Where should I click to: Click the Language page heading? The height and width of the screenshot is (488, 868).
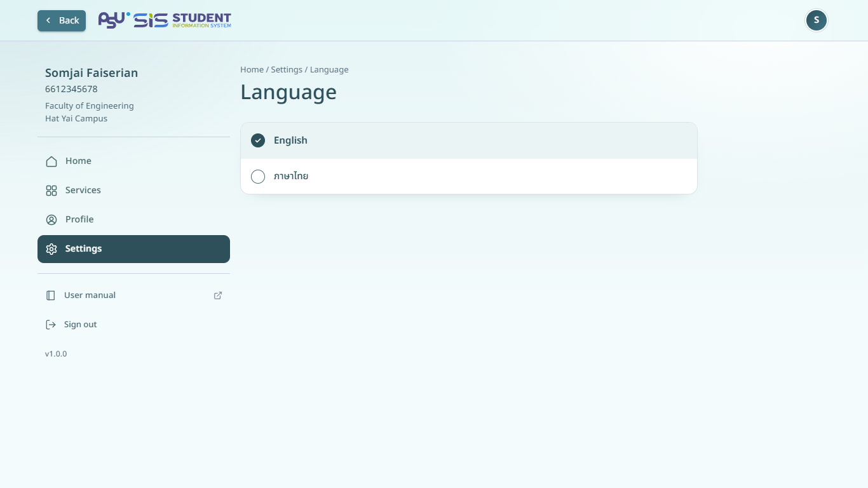(x=288, y=93)
